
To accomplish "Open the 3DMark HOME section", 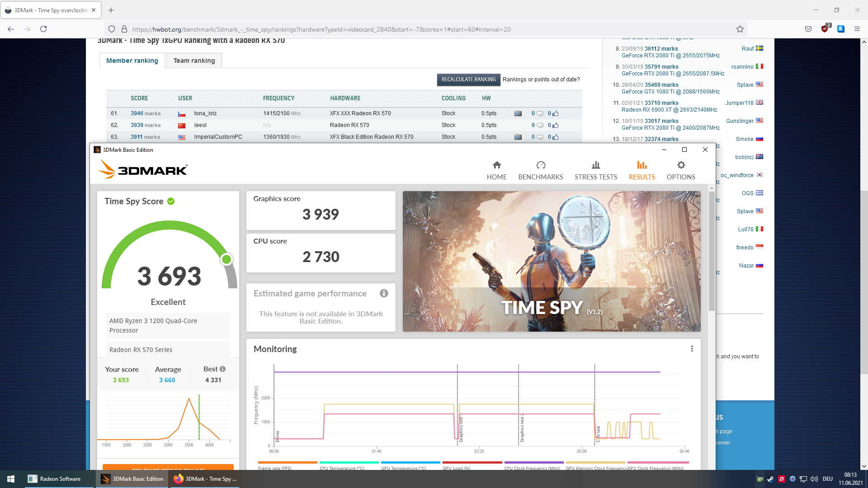I will pyautogui.click(x=496, y=170).
